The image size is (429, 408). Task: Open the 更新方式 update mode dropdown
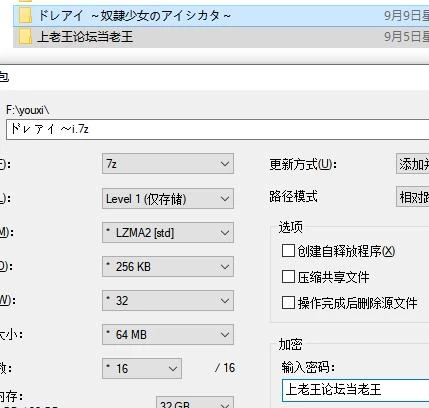point(413,164)
